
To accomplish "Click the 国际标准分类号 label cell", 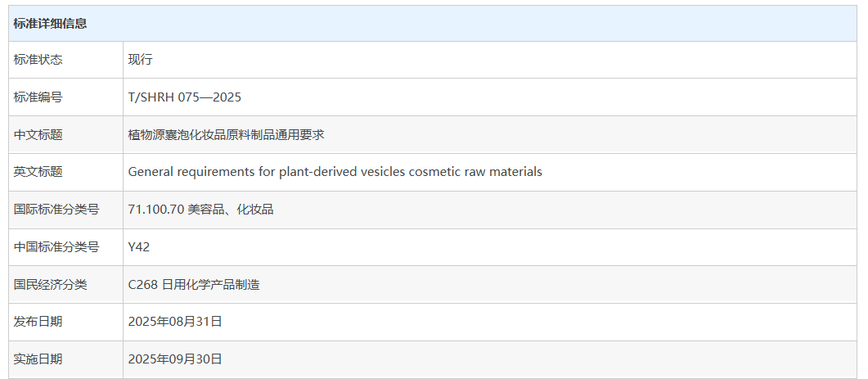I will (56, 210).
